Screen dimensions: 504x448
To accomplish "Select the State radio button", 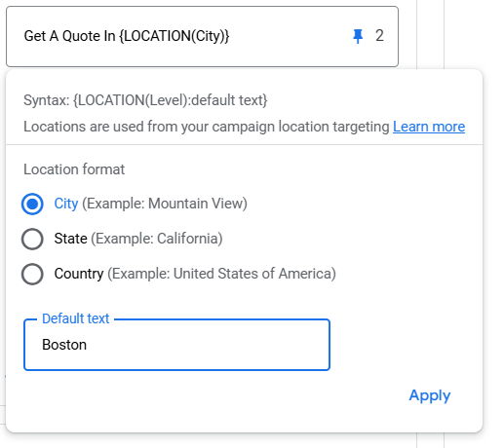I will pos(32,239).
